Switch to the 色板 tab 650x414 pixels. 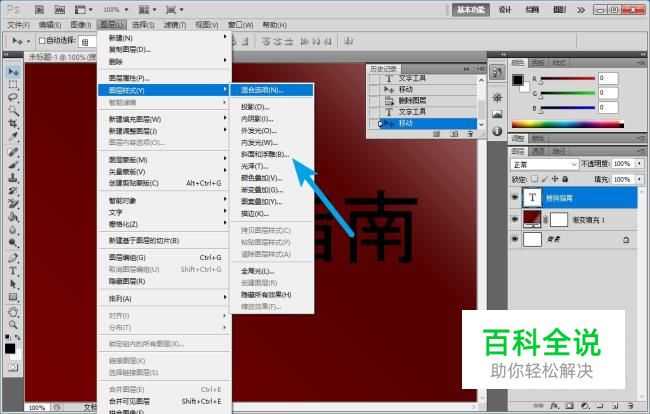(538, 63)
